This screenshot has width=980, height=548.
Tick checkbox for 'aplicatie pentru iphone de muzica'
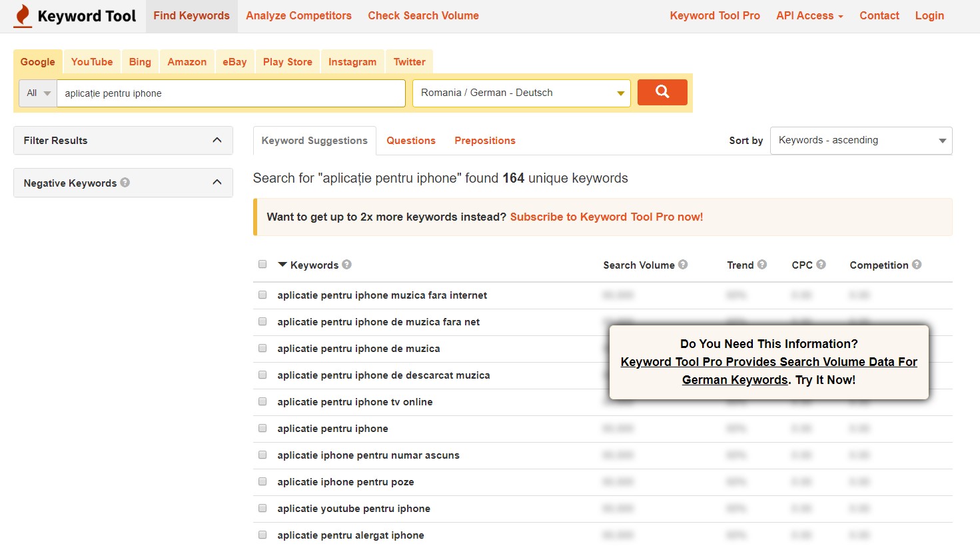click(262, 348)
